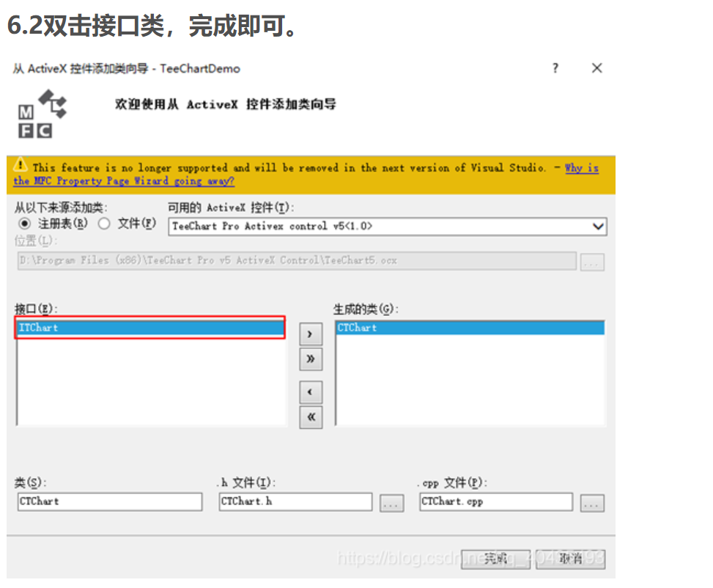713x588 pixels.
Task: Click the class name field CTChart
Action: click(x=110, y=501)
